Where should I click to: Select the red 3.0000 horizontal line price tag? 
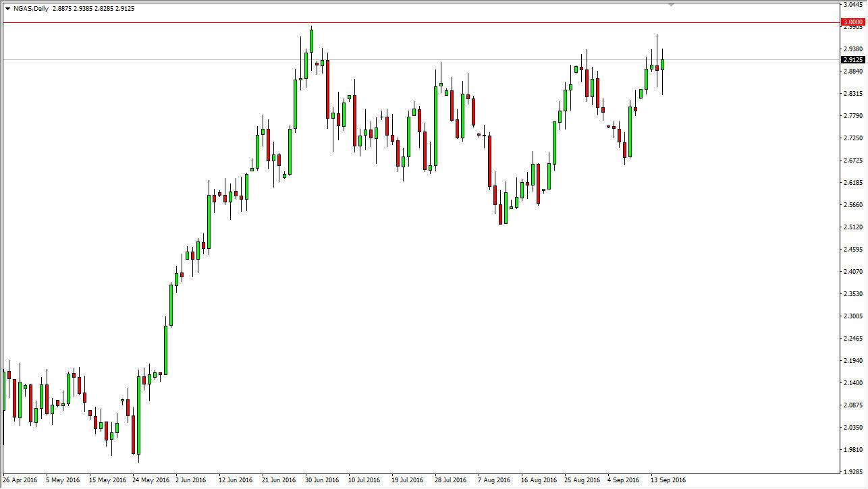854,22
